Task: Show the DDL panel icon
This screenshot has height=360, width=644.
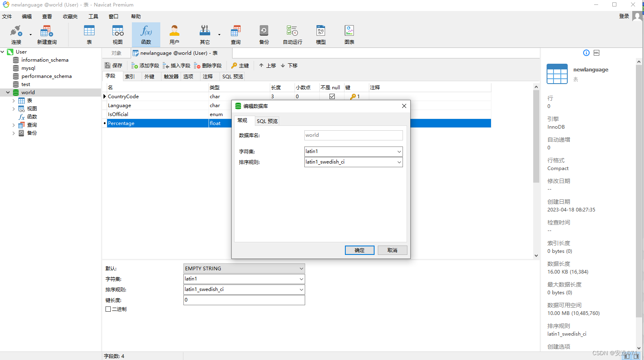Action: tap(597, 53)
